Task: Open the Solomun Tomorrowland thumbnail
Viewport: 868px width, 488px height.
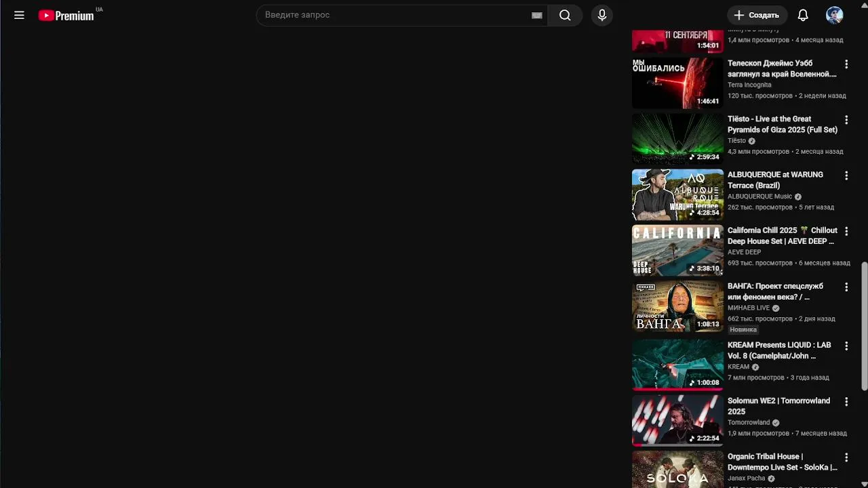Action: click(677, 420)
